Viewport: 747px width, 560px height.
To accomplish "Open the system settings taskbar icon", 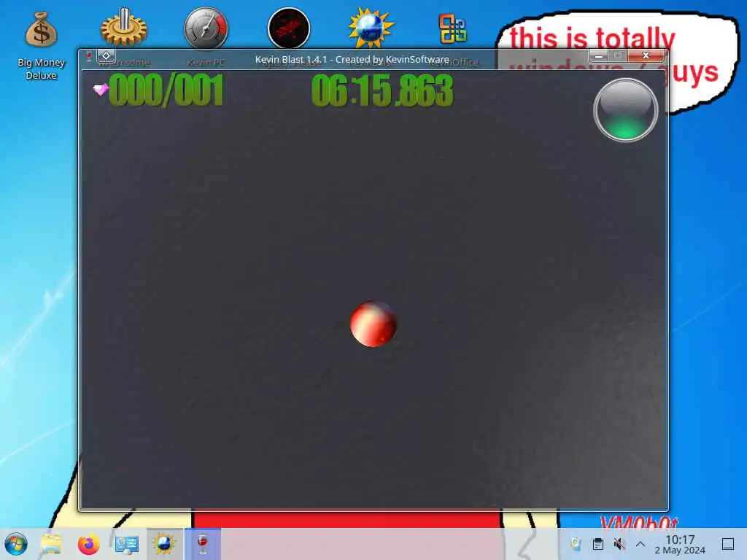I will (127, 544).
